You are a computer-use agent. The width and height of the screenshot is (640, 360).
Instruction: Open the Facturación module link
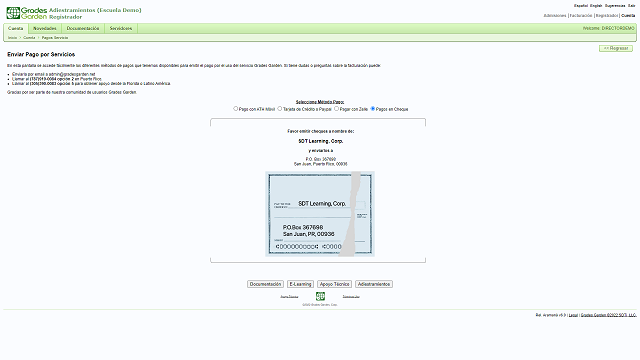point(581,16)
